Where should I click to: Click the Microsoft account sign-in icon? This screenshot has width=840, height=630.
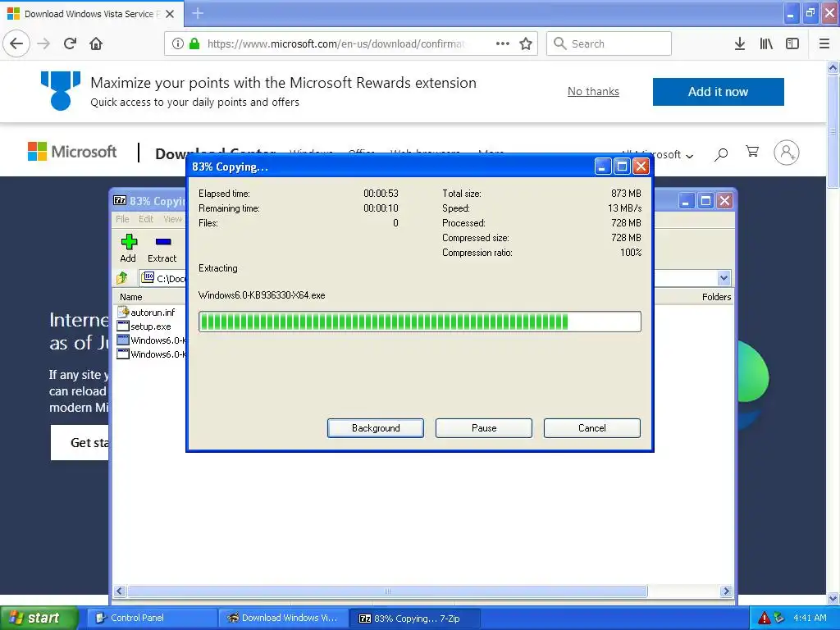click(x=787, y=153)
